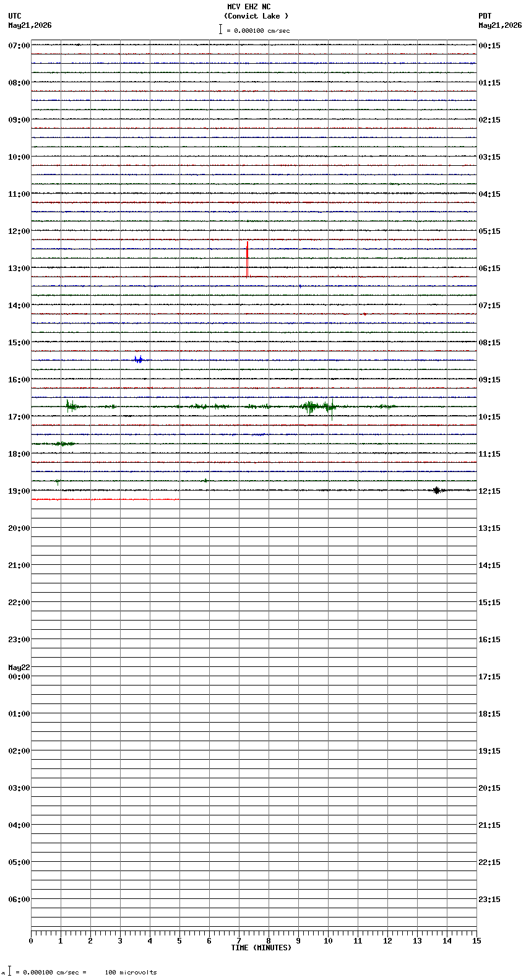Click the '12:15' PDT time label
This screenshot has width=526, height=980.
(x=489, y=491)
